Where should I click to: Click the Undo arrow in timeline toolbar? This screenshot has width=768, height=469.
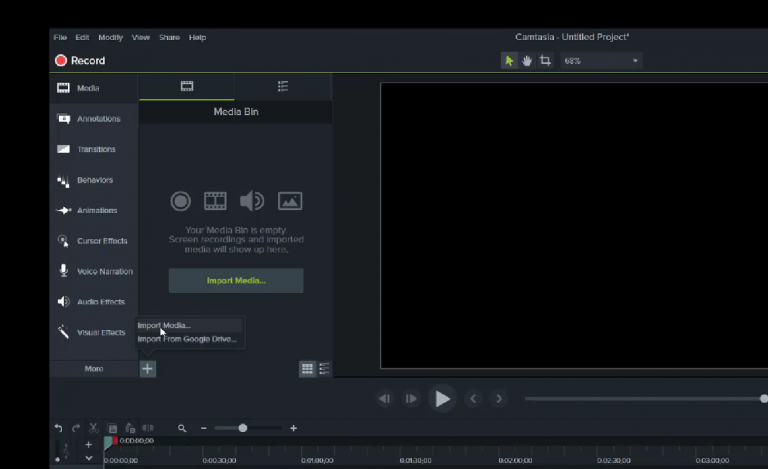click(58, 428)
